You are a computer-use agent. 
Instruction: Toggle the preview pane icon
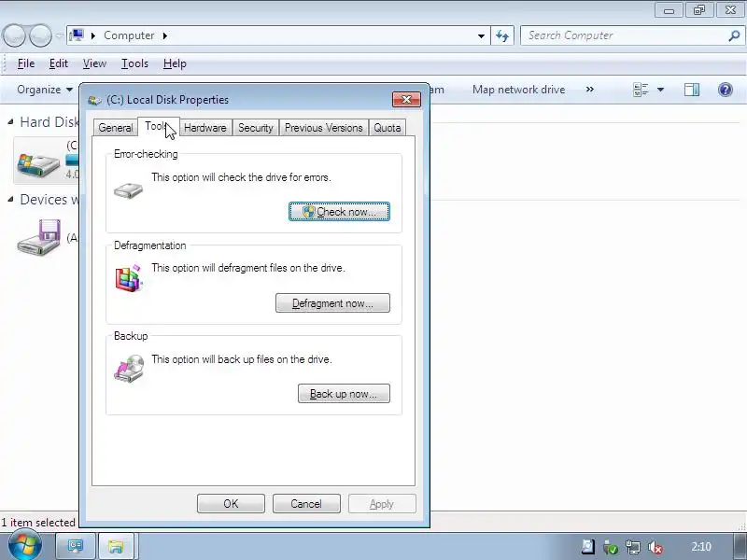(x=692, y=90)
